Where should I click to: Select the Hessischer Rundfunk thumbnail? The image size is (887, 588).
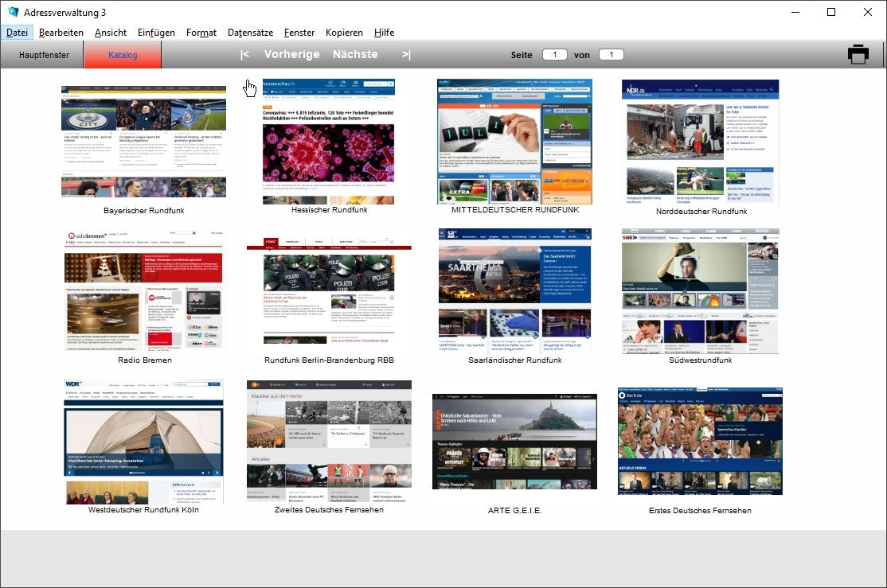[x=328, y=141]
